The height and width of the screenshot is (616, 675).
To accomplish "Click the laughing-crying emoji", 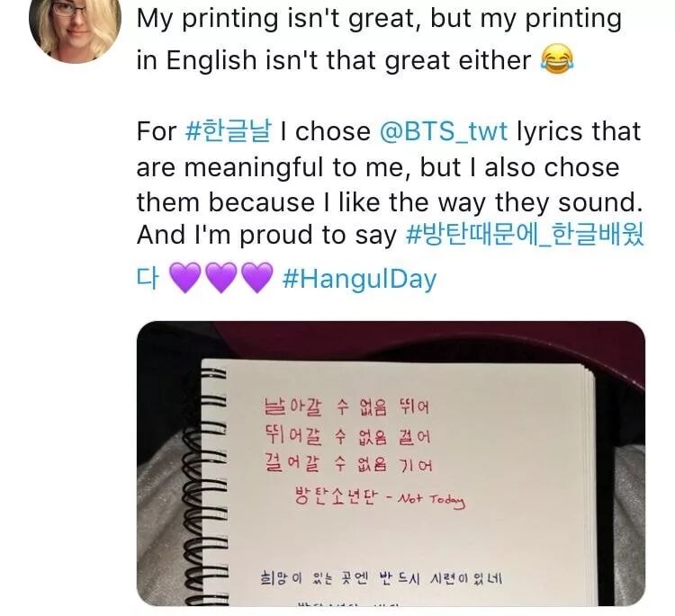I will (557, 59).
